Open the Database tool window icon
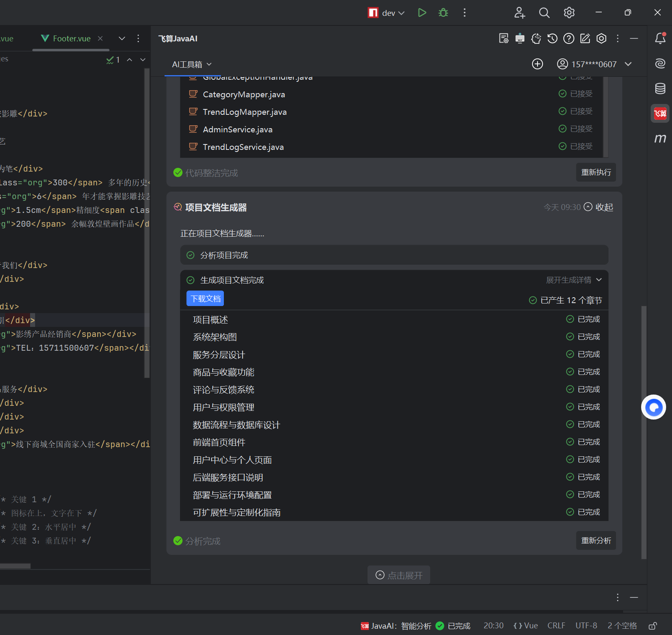The height and width of the screenshot is (635, 672). (x=660, y=89)
